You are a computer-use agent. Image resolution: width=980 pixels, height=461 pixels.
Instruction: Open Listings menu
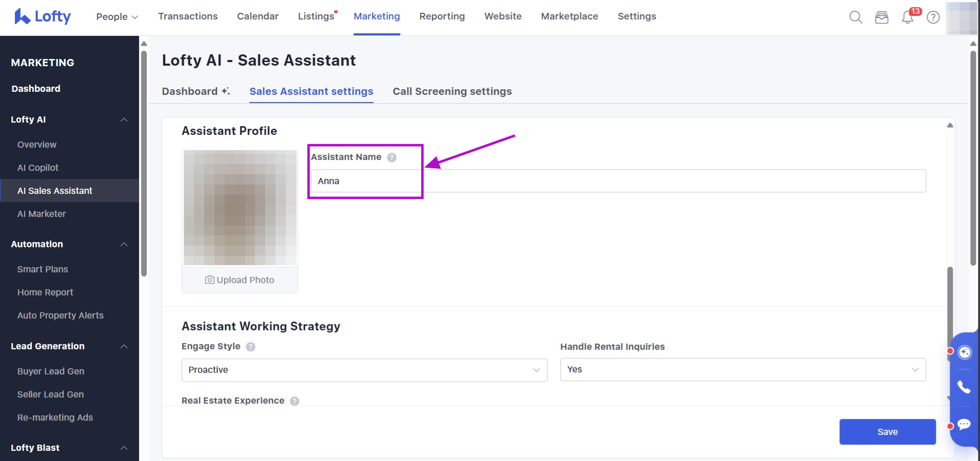pyautogui.click(x=316, y=16)
